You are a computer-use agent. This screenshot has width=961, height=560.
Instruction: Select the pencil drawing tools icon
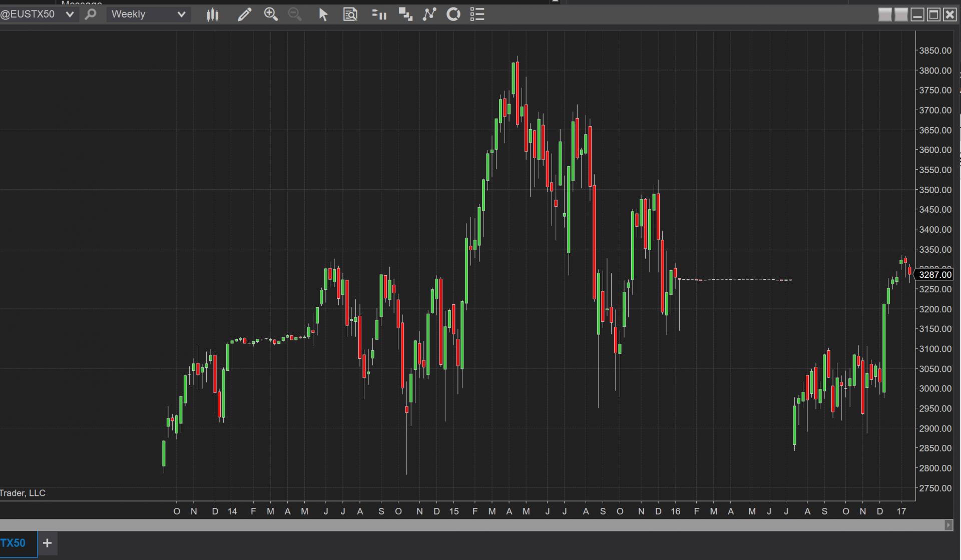tap(244, 15)
